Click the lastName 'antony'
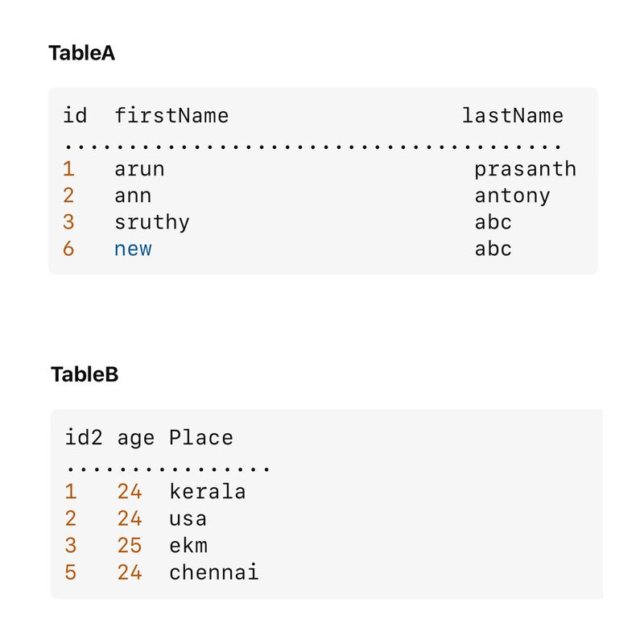 point(512,196)
